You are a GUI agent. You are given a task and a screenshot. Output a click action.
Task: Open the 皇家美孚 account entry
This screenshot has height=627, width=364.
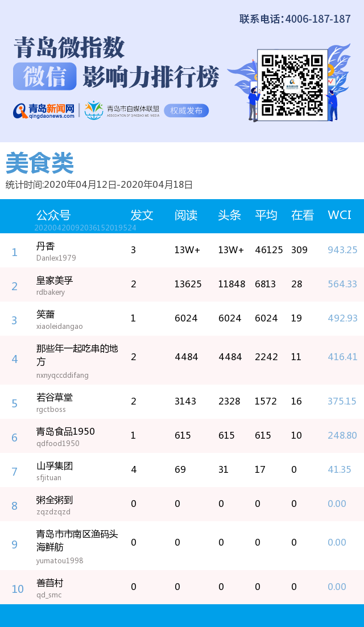click(55, 280)
